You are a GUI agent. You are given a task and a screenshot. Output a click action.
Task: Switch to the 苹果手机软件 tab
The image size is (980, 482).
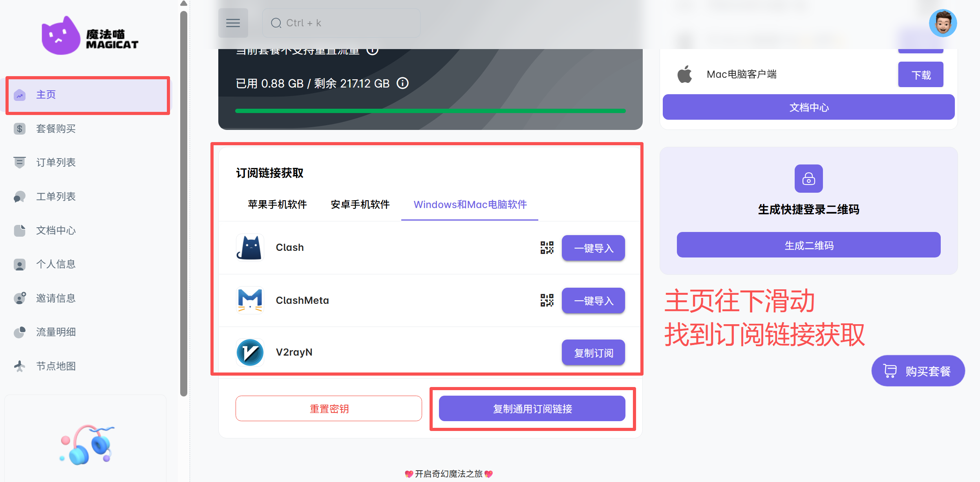tap(277, 204)
